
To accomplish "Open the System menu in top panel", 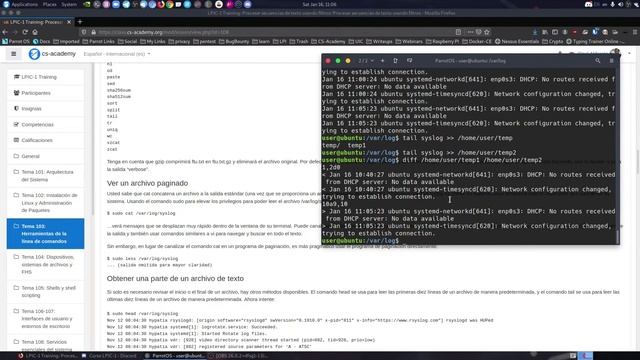I will (69, 4).
